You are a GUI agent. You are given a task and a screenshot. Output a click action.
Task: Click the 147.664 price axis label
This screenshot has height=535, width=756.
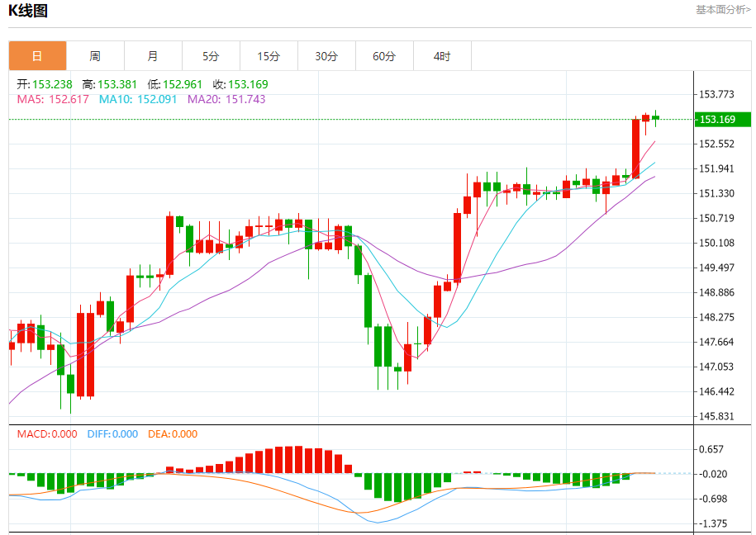click(716, 342)
